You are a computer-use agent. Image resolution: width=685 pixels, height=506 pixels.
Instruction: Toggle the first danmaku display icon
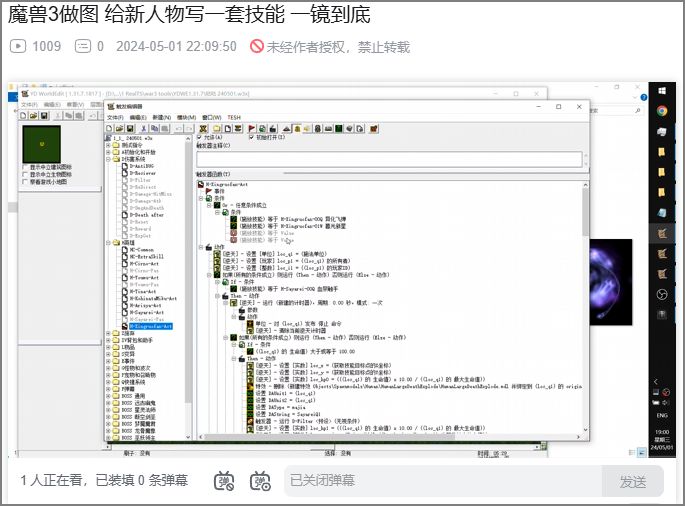[224, 481]
